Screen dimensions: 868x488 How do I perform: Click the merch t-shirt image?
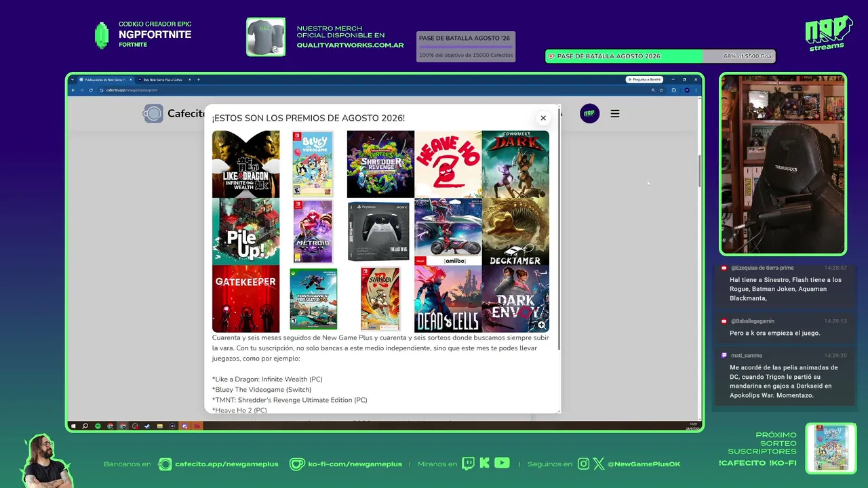266,37
